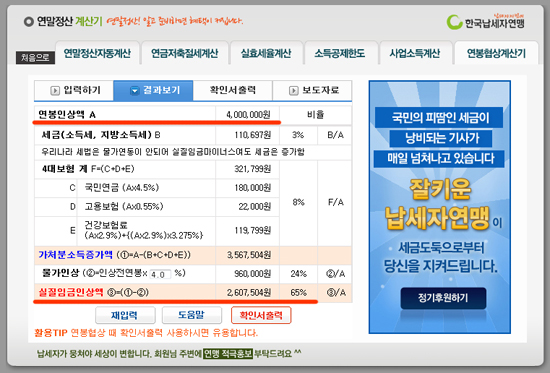Open the 연금저축절세계산 tab
Image resolution: width=550 pixels, height=373 pixels.
(x=185, y=53)
